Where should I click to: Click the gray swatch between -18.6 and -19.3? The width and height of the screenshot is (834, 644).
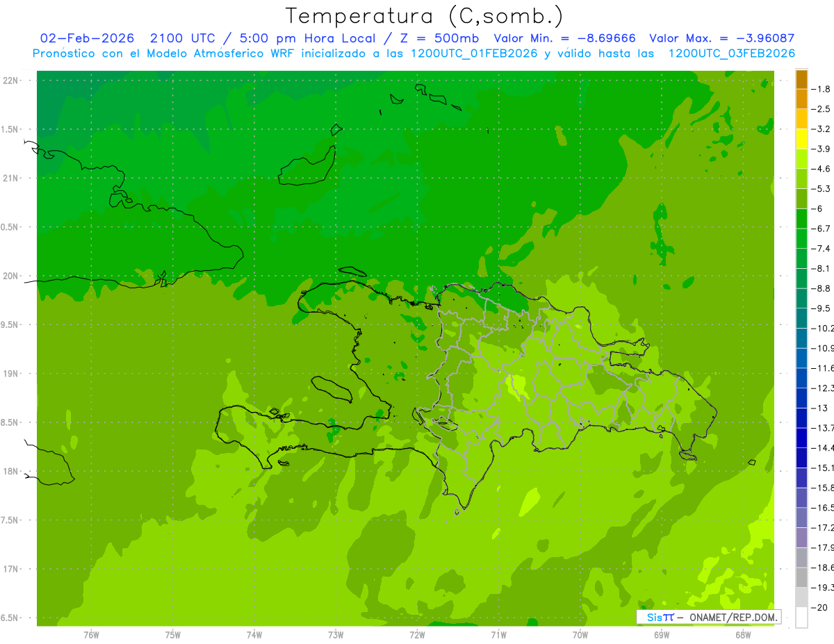point(801,577)
